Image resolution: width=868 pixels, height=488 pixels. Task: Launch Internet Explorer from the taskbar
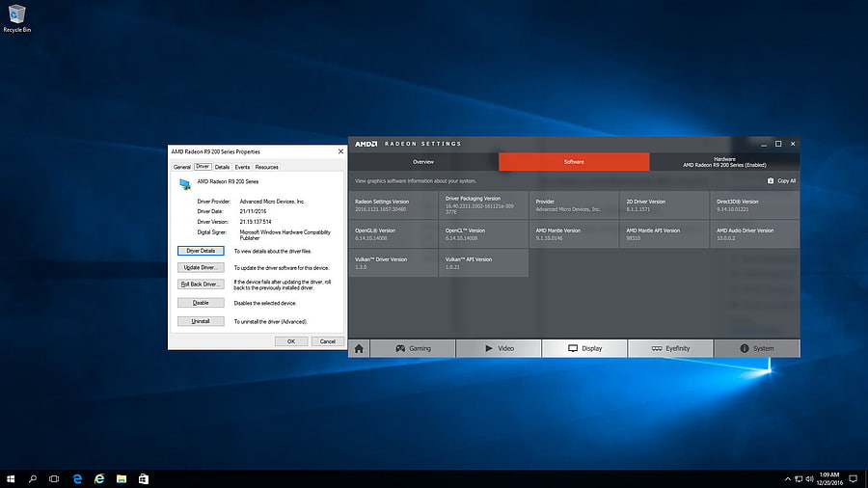(x=99, y=478)
